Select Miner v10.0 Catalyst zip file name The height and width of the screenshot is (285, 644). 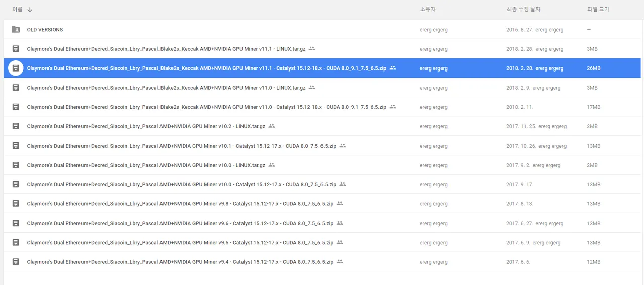182,184
